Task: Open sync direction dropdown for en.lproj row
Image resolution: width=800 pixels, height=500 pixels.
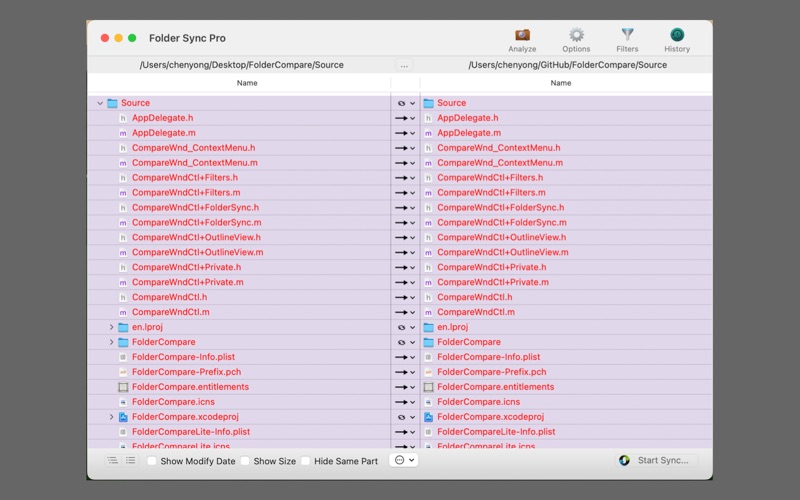Action: coord(413,328)
